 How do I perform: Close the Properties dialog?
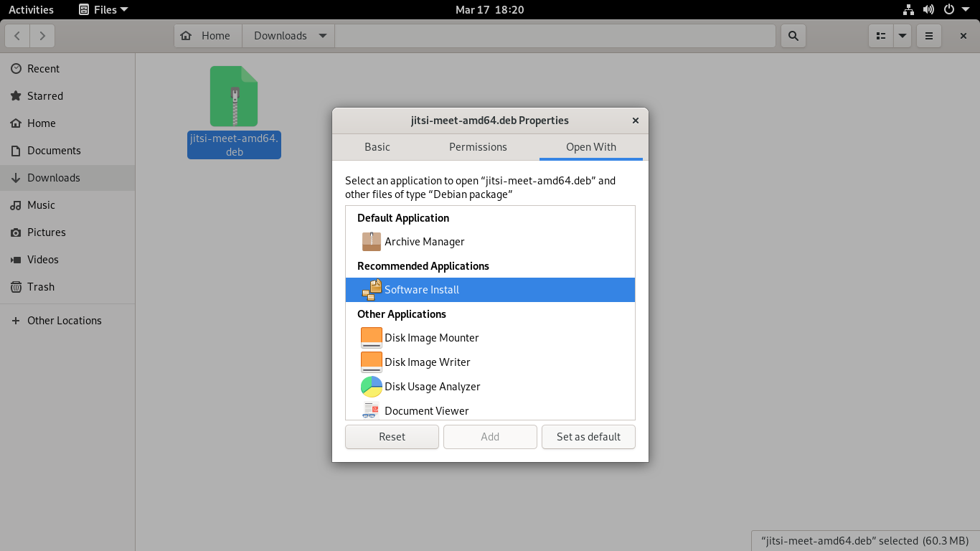pyautogui.click(x=635, y=121)
